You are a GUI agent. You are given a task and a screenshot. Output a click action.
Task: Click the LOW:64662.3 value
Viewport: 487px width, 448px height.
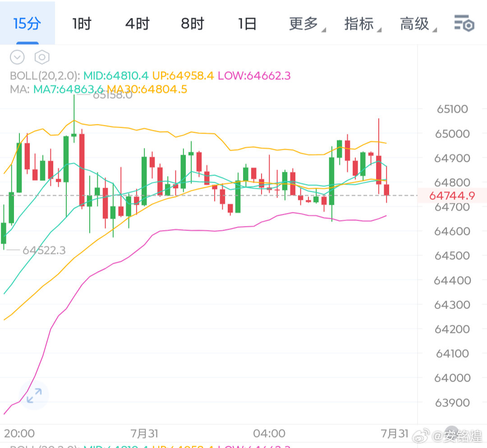(254, 75)
